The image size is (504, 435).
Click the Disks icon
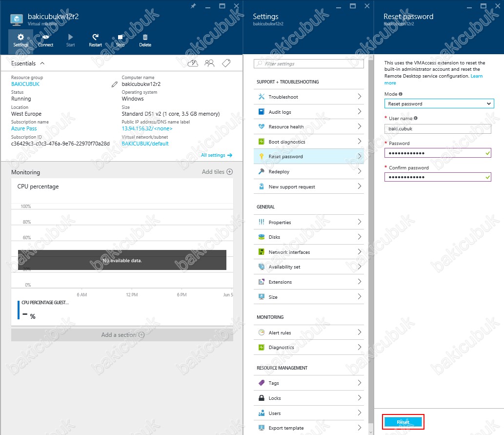click(x=262, y=237)
